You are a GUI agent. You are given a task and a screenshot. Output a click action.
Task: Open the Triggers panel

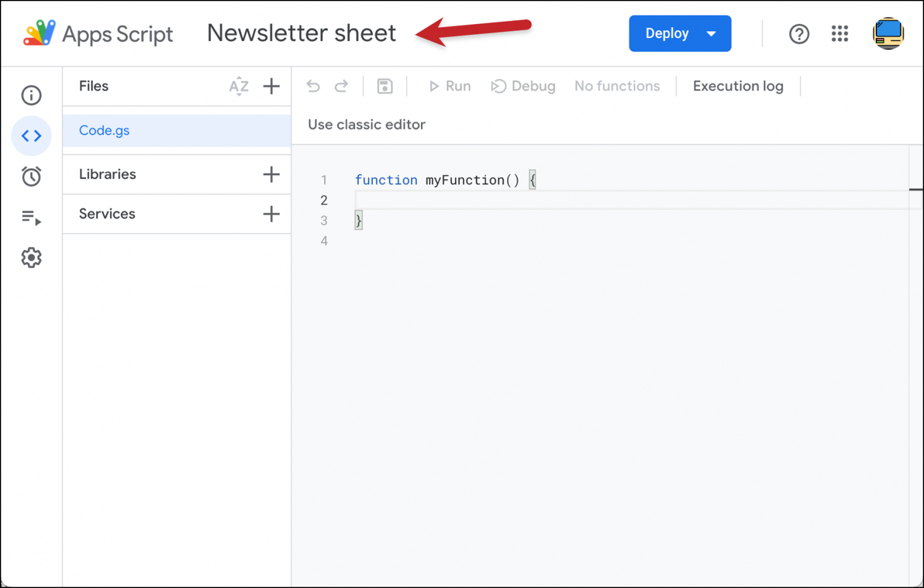pyautogui.click(x=31, y=176)
